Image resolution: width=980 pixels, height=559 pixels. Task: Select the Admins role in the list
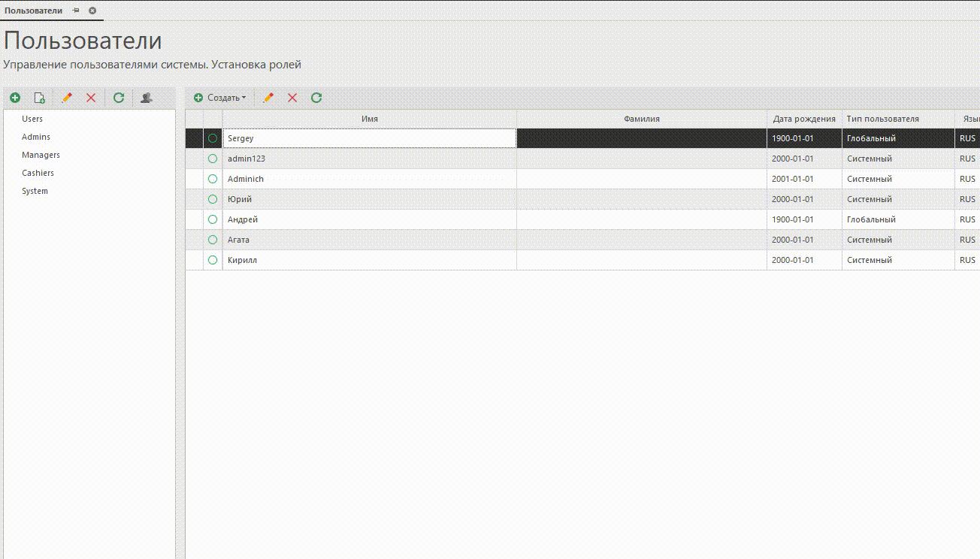[36, 137]
